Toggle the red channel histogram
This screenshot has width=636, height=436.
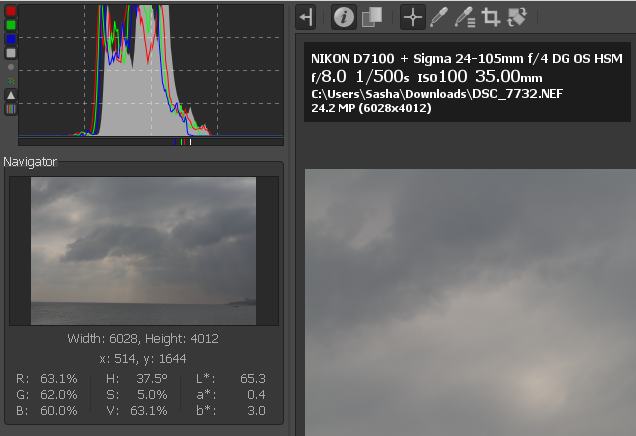(11, 11)
